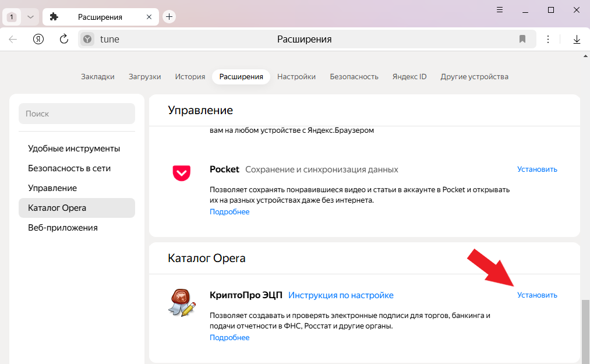
Task: Select the Расширения tab
Action: 241,77
